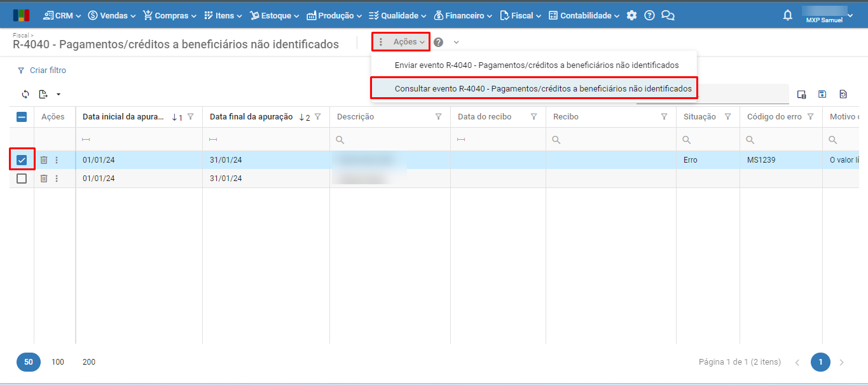Click the column chooser icon
This screenshot has width=868, height=385.
[x=801, y=94]
